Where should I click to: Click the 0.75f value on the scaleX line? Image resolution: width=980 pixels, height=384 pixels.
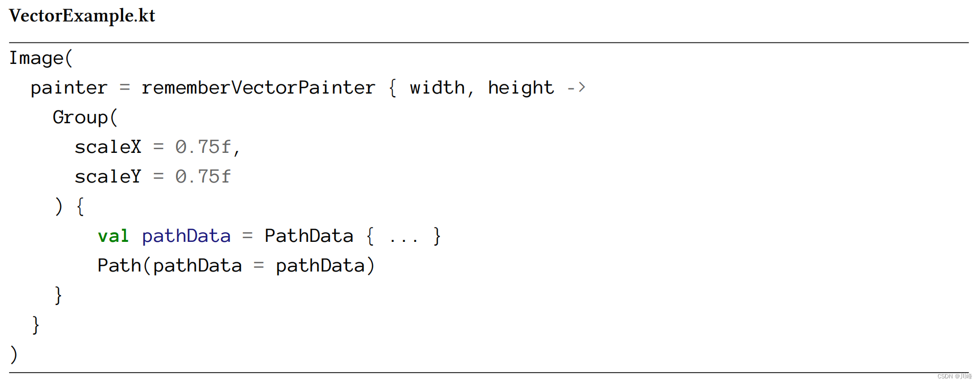[x=203, y=147]
